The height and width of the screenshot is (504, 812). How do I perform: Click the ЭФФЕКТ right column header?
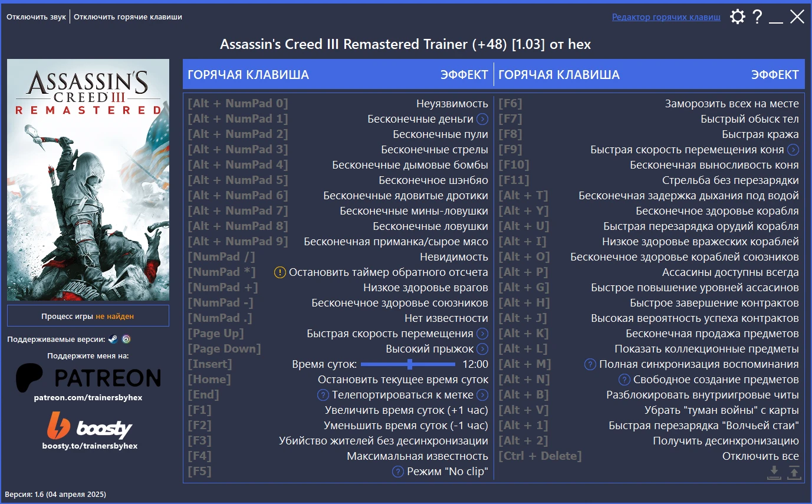775,74
